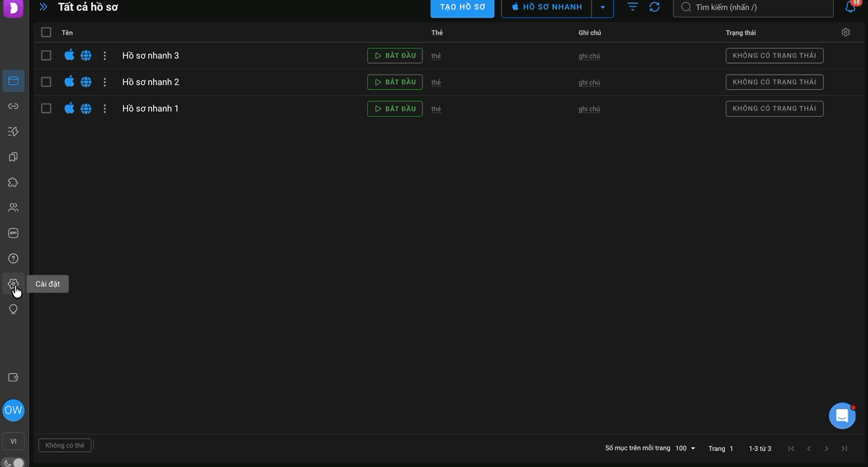Open the Settings (Cài đặt) gear in sidebar

(x=13, y=284)
